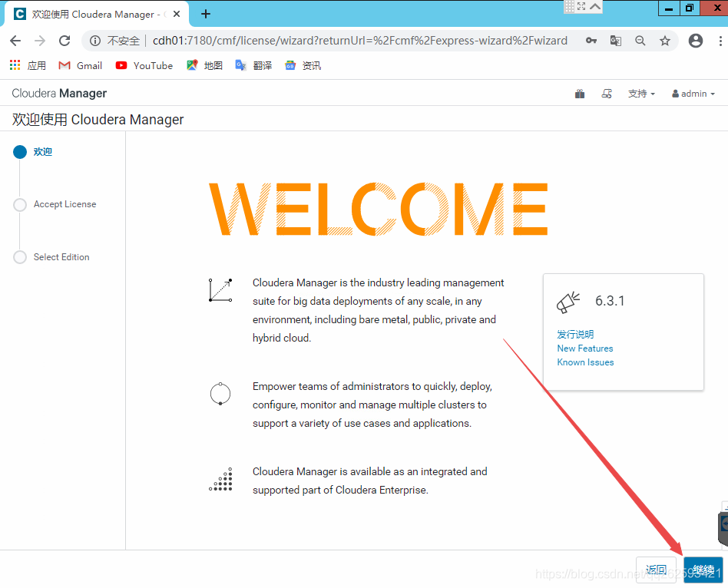Open the 资讯 news bookmark
This screenshot has height=588, width=728.
click(303, 65)
